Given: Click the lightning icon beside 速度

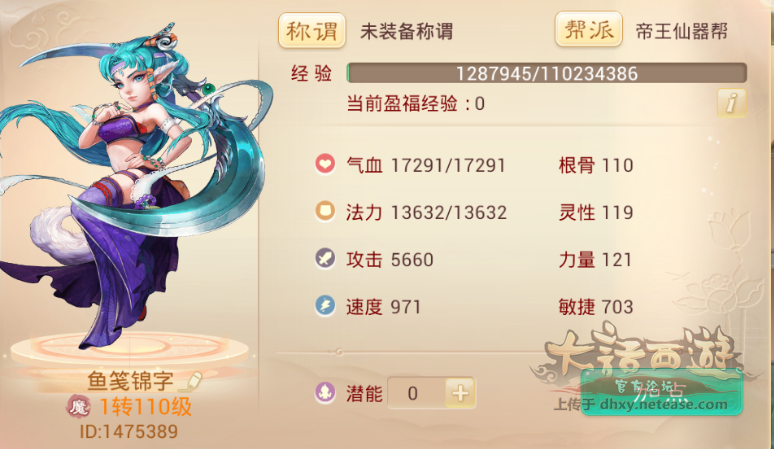Looking at the screenshot, I should pos(325,305).
